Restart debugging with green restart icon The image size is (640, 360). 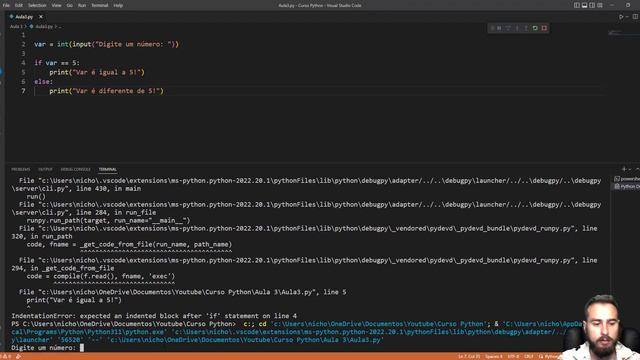coord(535,28)
